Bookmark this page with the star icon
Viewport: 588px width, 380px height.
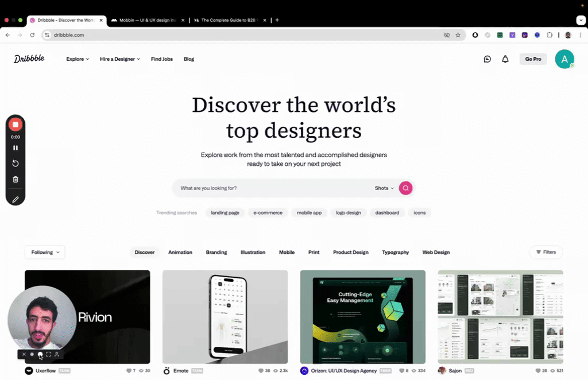click(x=458, y=35)
